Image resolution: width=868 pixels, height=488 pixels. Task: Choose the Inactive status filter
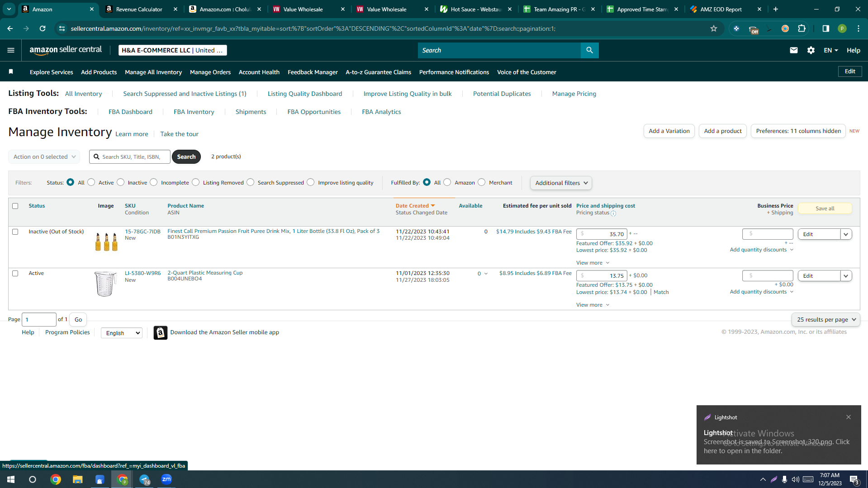(120, 182)
